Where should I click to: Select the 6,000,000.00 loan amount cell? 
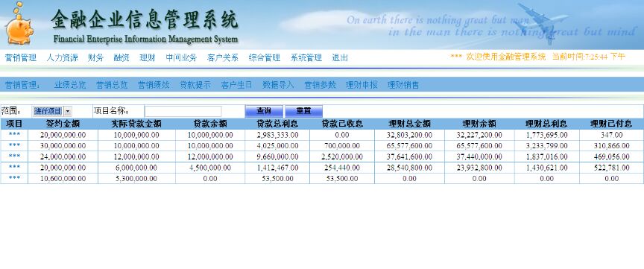click(136, 168)
